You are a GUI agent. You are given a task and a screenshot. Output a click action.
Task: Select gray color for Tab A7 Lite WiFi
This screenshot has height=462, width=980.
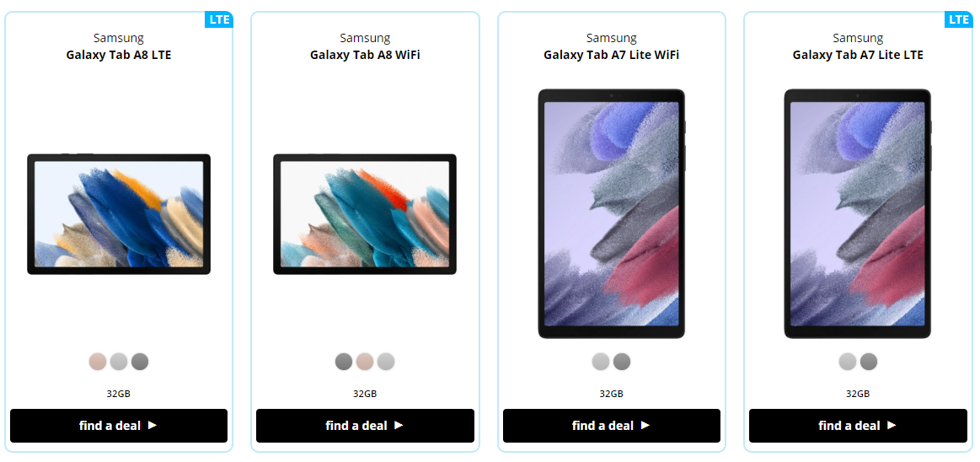tap(622, 362)
